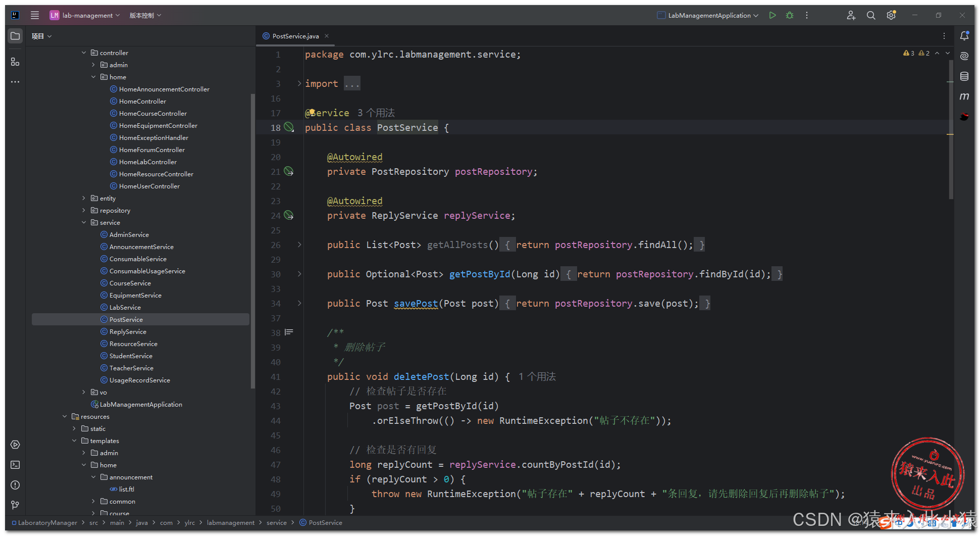Viewport: 980px width, 536px height.
Task: Open HomeForumController in the tree
Action: (x=152, y=150)
